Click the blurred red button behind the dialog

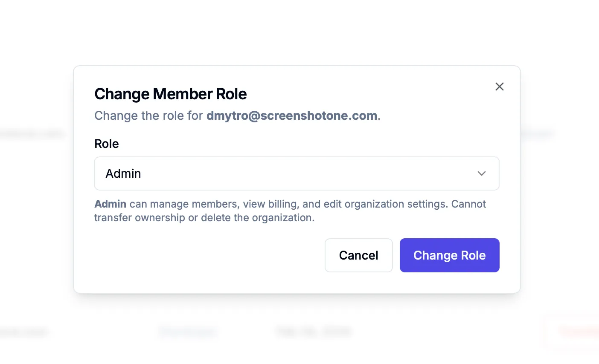[x=574, y=332]
